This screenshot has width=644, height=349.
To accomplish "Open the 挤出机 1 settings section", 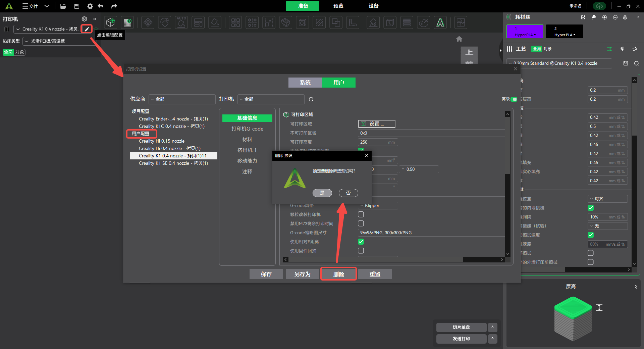I will point(247,150).
